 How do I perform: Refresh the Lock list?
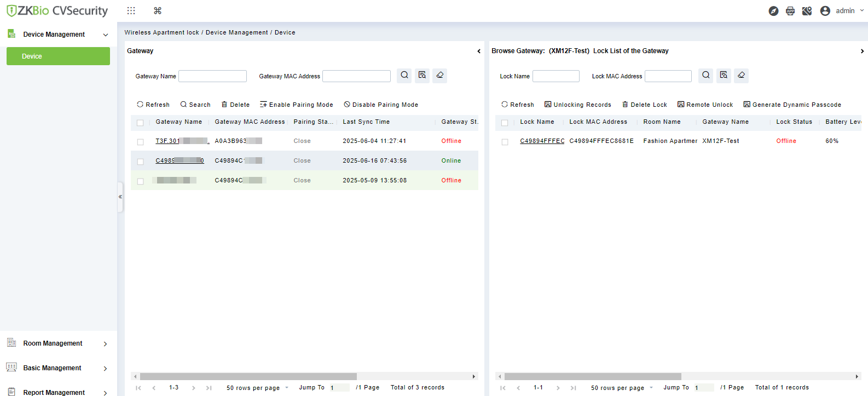(518, 105)
